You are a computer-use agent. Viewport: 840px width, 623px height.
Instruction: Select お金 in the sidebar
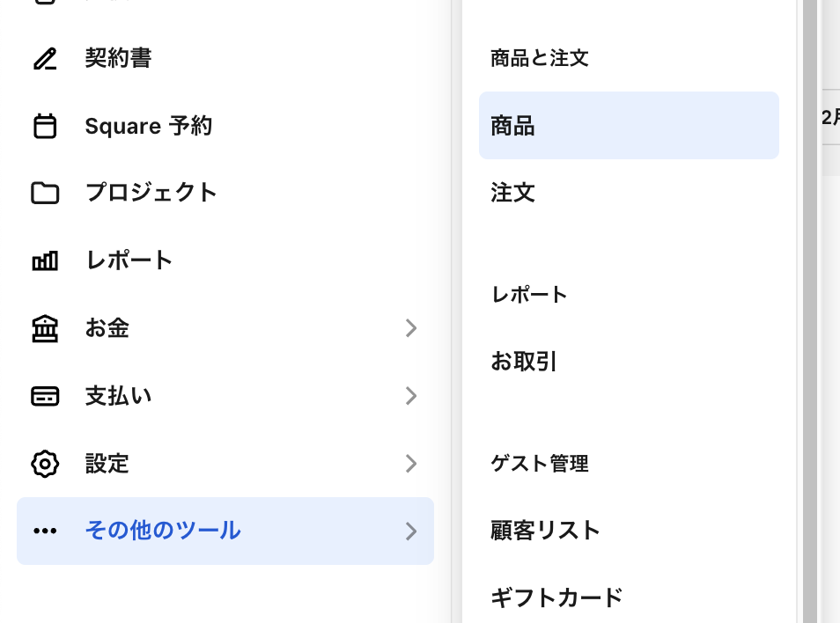225,328
